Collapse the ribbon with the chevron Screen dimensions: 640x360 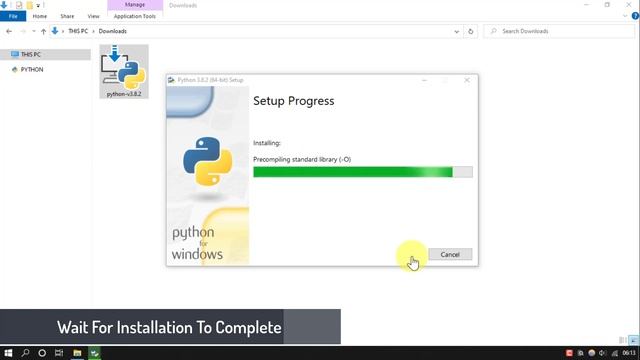625,16
